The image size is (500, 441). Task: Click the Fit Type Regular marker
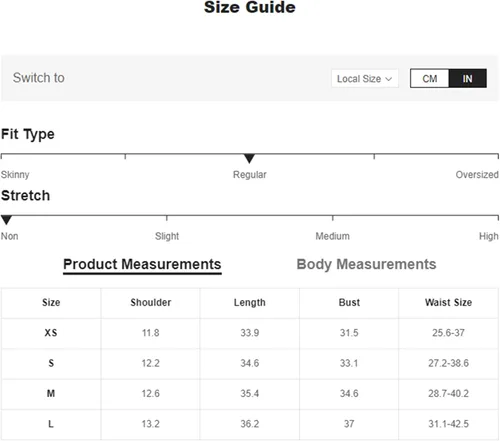pyautogui.click(x=249, y=158)
